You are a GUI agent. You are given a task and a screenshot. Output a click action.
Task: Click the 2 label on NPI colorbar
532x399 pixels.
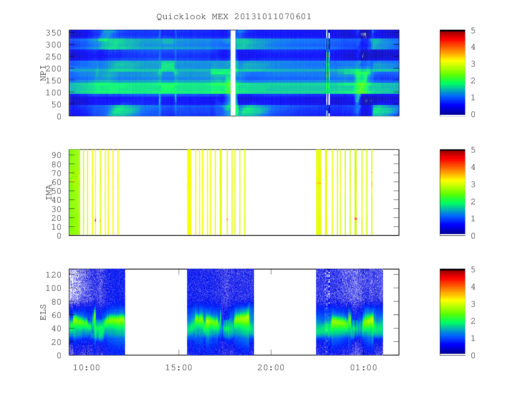(473, 81)
